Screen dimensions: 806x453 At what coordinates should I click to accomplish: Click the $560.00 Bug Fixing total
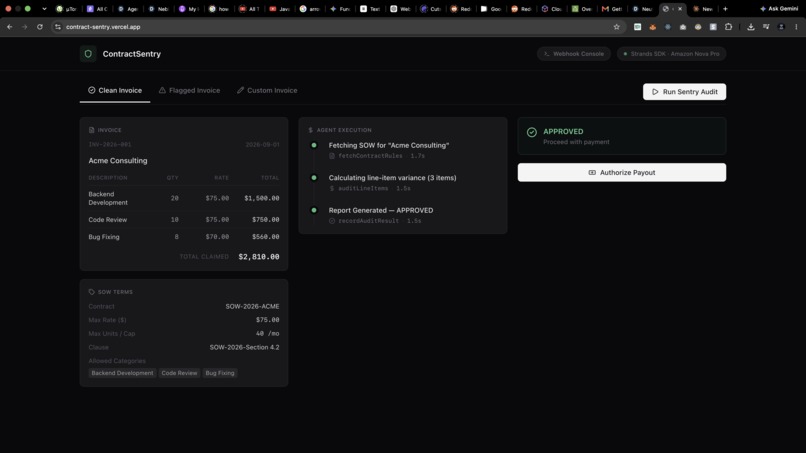tap(265, 237)
